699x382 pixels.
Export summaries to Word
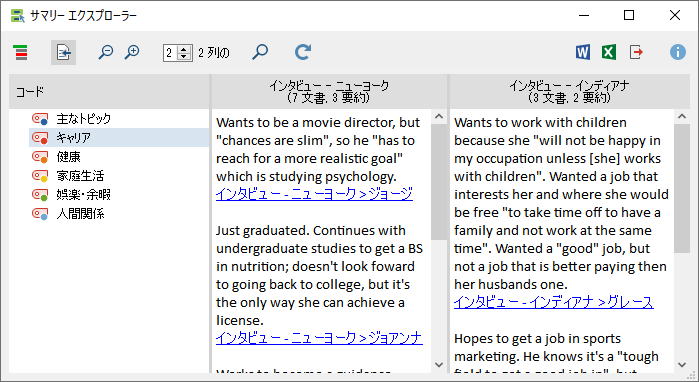pyautogui.click(x=583, y=52)
